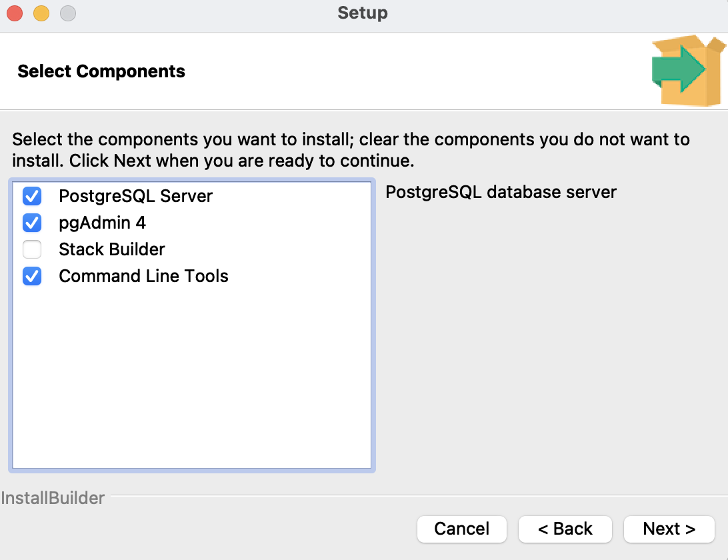Click the 'PostgreSQL database server' description text
728x560 pixels.
click(501, 192)
